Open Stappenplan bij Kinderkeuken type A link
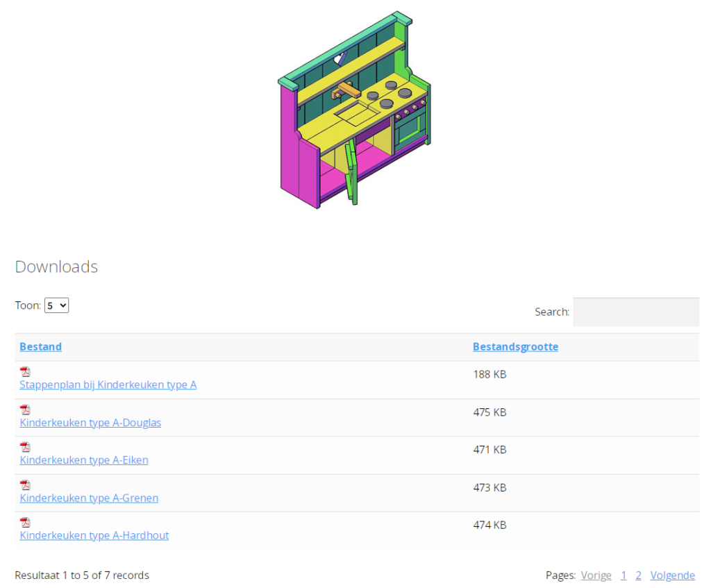 pos(108,385)
